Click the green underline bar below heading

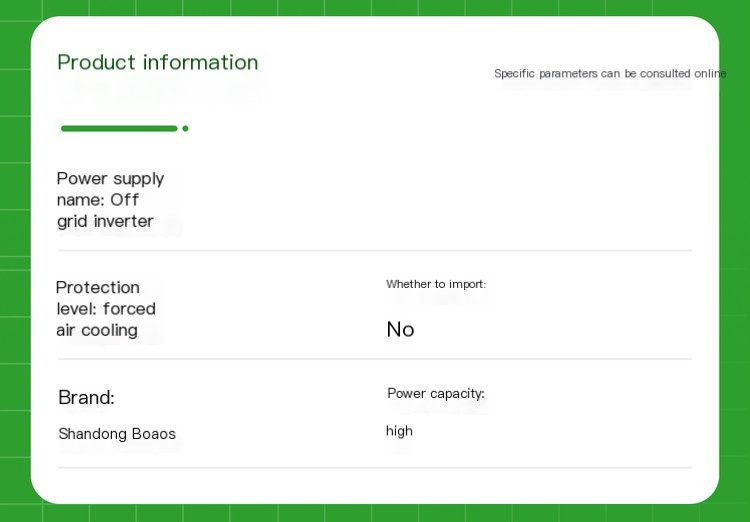point(119,128)
